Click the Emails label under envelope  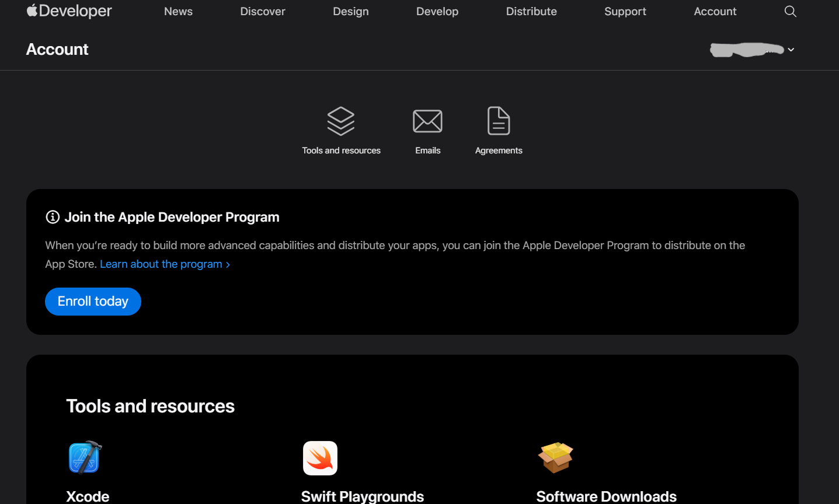tap(427, 150)
